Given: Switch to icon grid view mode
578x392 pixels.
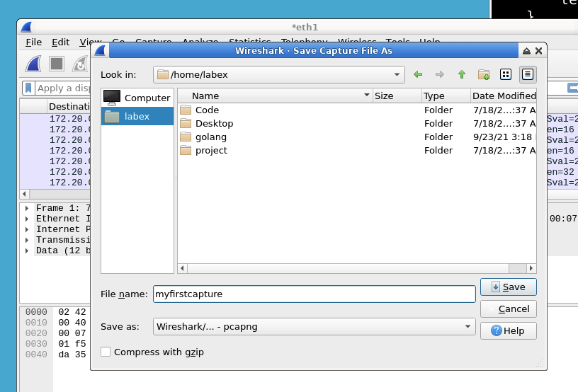Looking at the screenshot, I should coord(506,74).
